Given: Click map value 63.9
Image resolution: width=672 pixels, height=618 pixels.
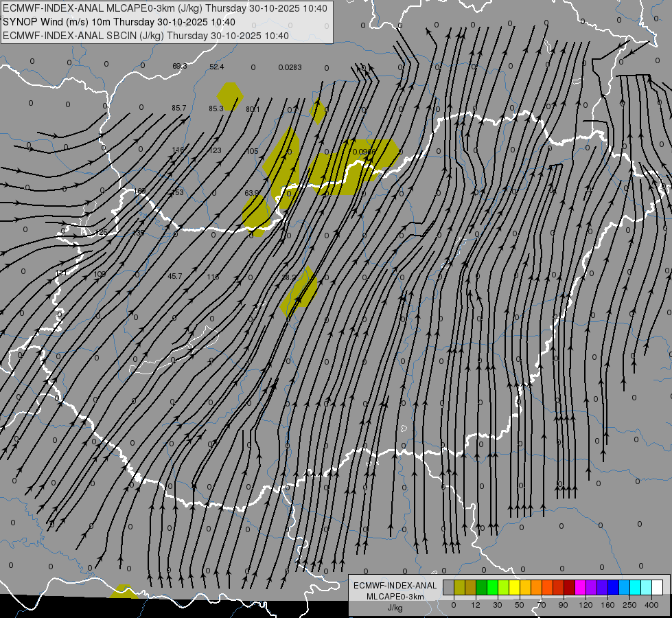Looking at the screenshot, I should point(252,193).
